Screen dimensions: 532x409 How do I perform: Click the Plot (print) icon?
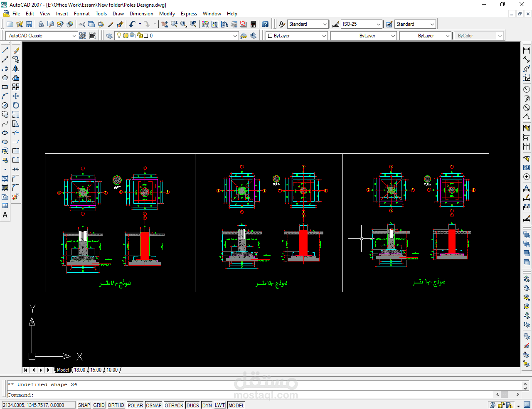[x=41, y=24]
